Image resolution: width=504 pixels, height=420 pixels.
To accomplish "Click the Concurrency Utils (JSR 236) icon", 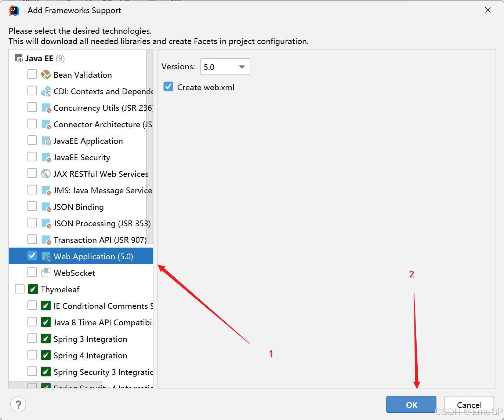I will coord(46,108).
